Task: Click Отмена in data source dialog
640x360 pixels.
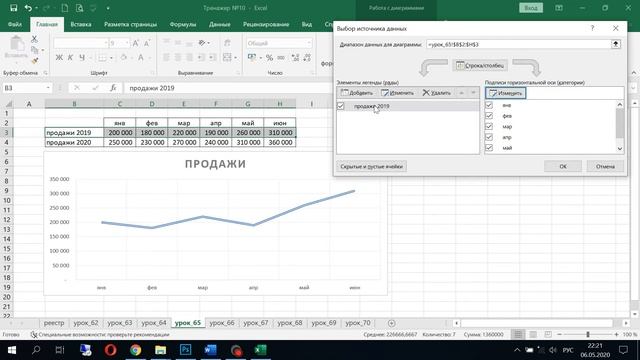Action: click(605, 166)
